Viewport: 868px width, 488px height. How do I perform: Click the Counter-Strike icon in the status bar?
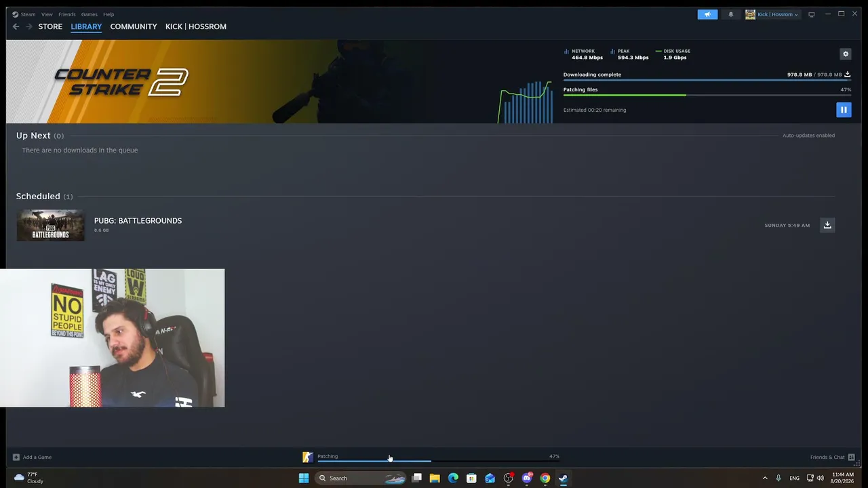[x=308, y=457]
